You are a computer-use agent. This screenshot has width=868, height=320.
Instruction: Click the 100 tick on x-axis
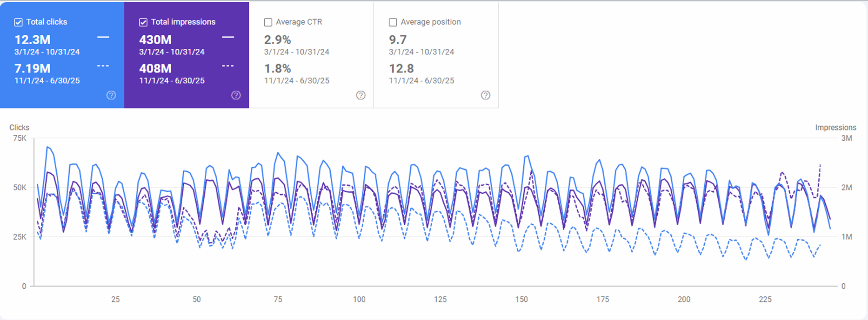[359, 300]
